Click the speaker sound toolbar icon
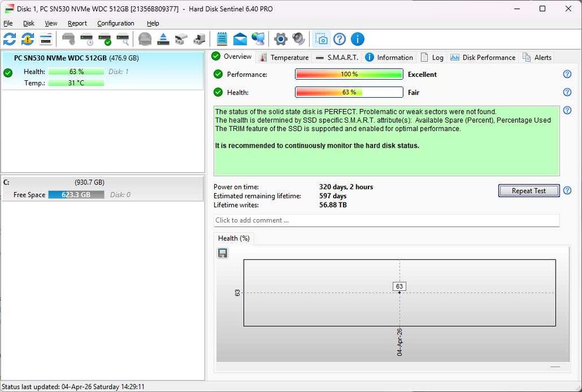Screen dimensions: 582x392 pyautogui.click(x=299, y=39)
